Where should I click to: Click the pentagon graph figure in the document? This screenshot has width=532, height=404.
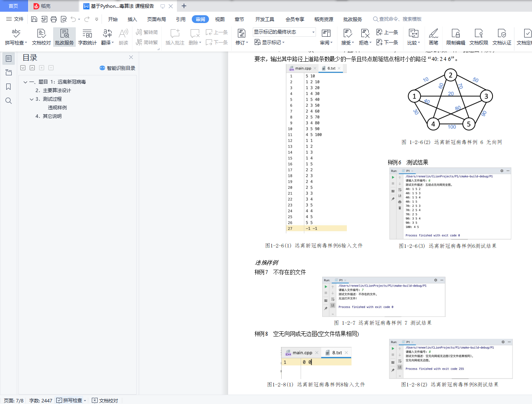click(x=450, y=100)
